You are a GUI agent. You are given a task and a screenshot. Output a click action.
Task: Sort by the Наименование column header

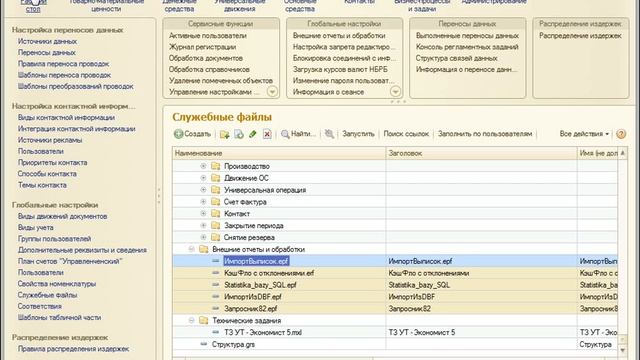pos(279,153)
